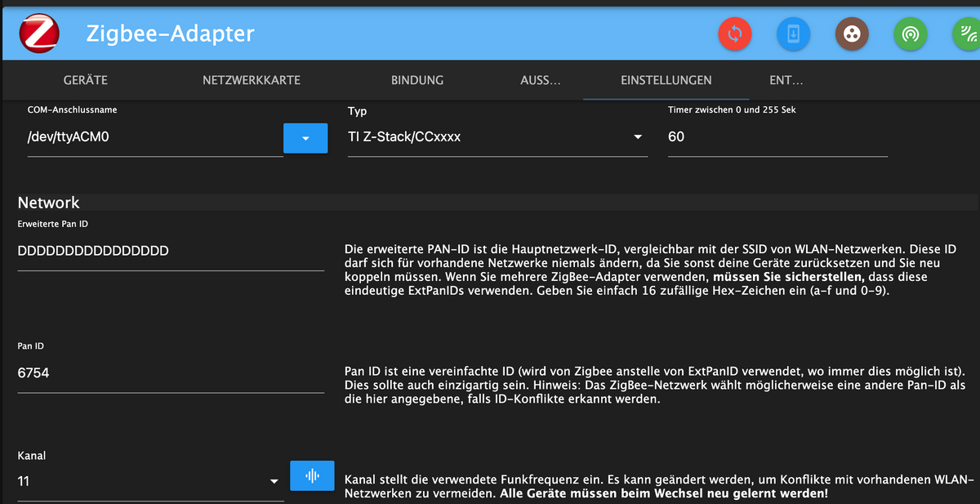This screenshot has width=980, height=504.
Task: Click the 'Timer zwischen 0 und 255 Sek' label
Action: [x=732, y=109]
